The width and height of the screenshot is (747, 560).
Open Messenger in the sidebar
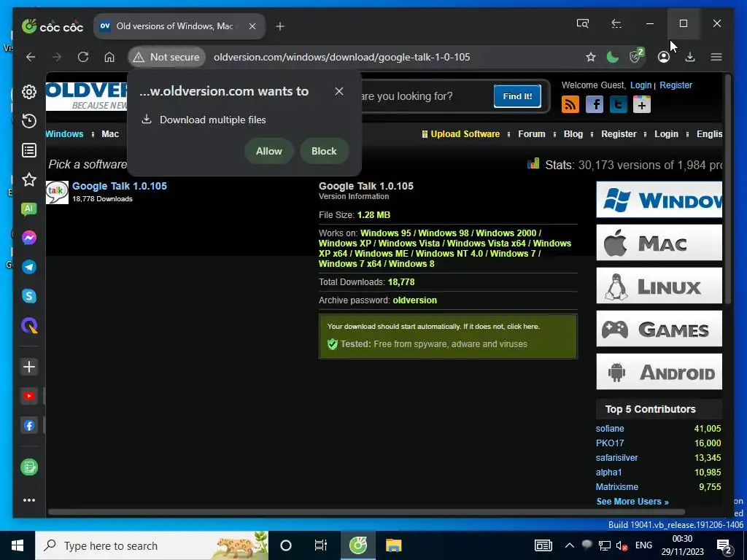[29, 238]
